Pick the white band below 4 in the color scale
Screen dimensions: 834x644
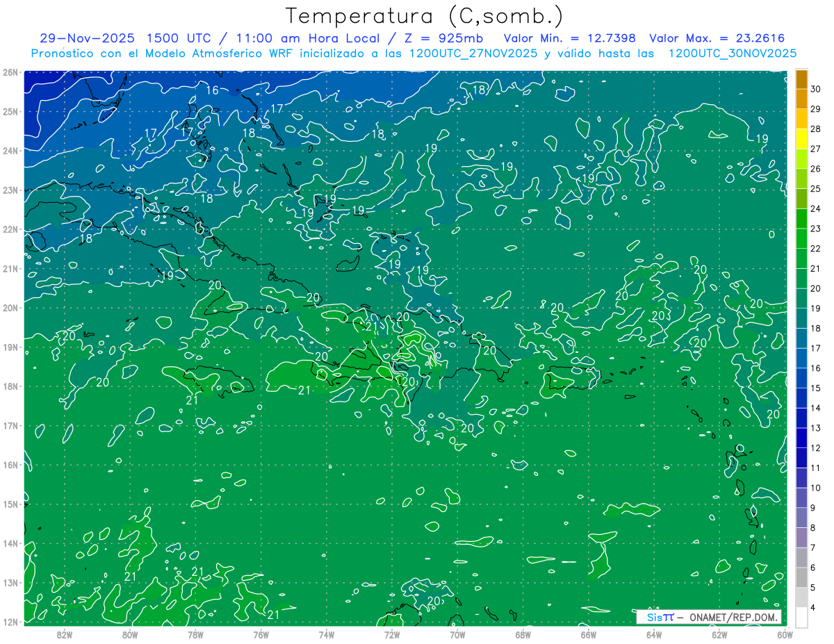point(801,617)
